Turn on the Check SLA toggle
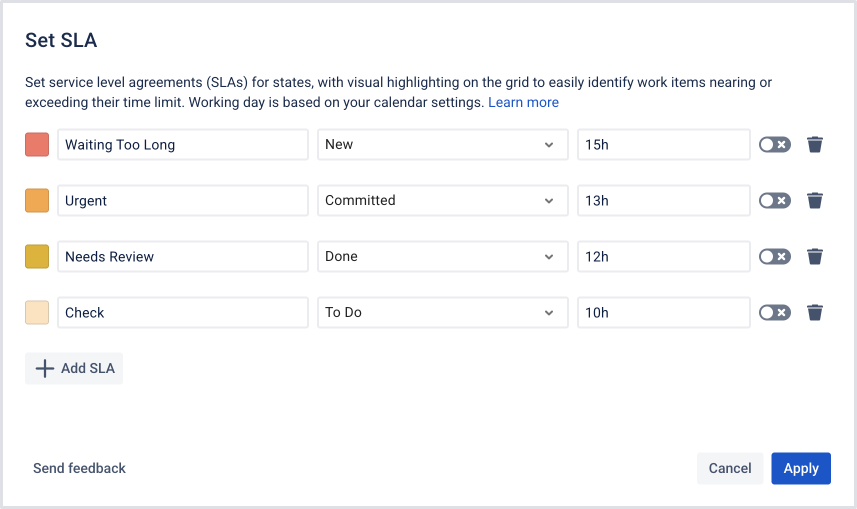This screenshot has width=857, height=509. (x=775, y=313)
